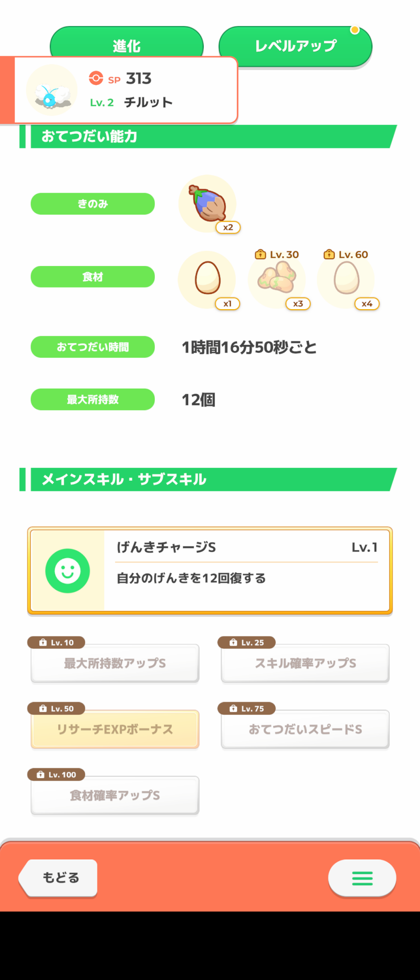Tap the locked 最大所持数アップS sub-skill
Viewport: 420px width, 980px height.
[x=115, y=663]
